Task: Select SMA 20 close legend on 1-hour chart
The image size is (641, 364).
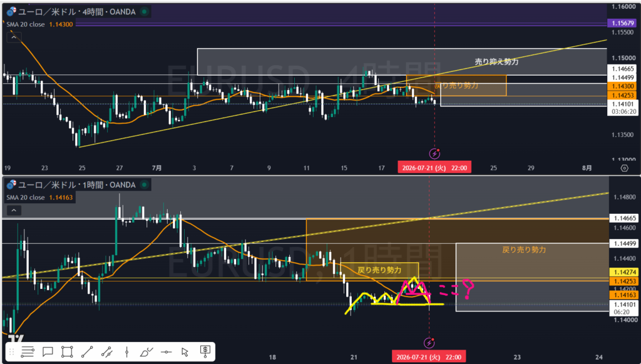Action: [25, 197]
